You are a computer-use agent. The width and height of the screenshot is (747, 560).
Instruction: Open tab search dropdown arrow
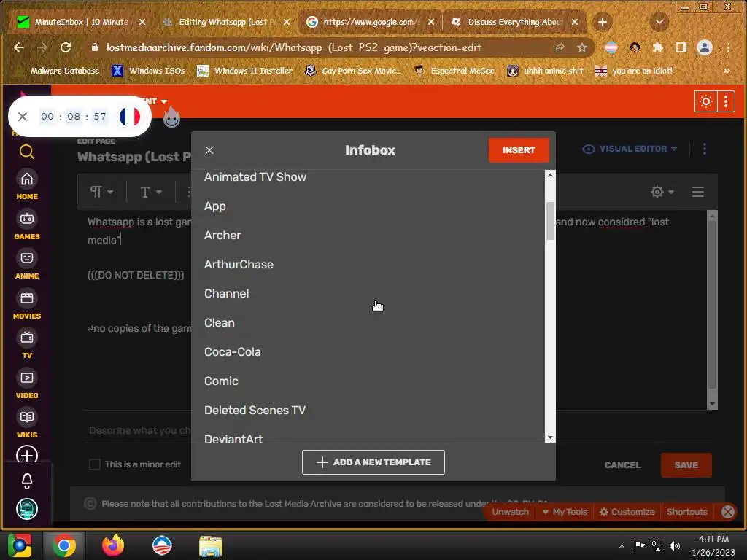[659, 22]
